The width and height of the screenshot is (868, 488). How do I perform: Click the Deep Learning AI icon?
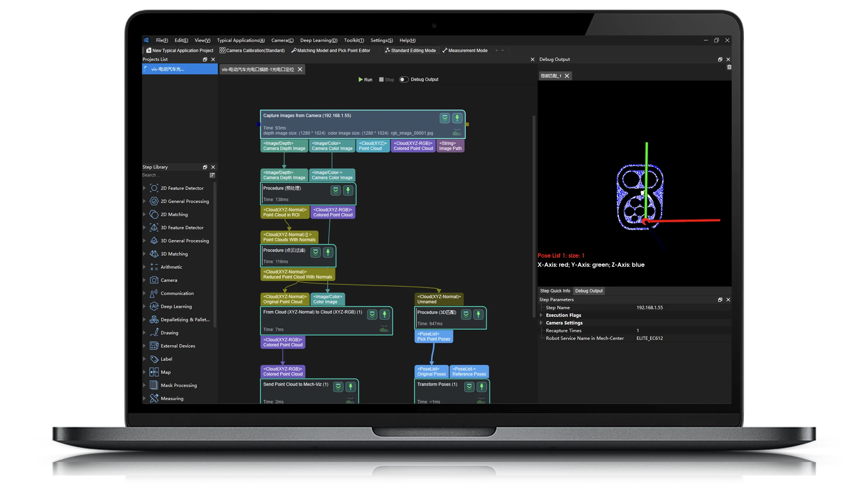(154, 306)
